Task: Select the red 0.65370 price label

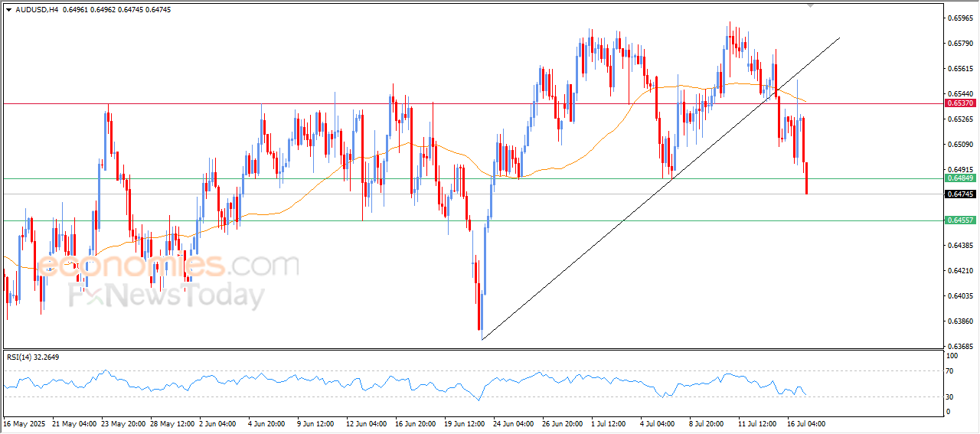Action: coord(959,103)
